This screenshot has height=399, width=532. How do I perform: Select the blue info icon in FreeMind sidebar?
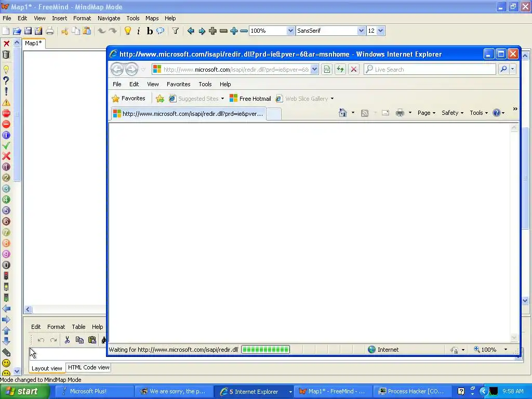[x=6, y=135]
